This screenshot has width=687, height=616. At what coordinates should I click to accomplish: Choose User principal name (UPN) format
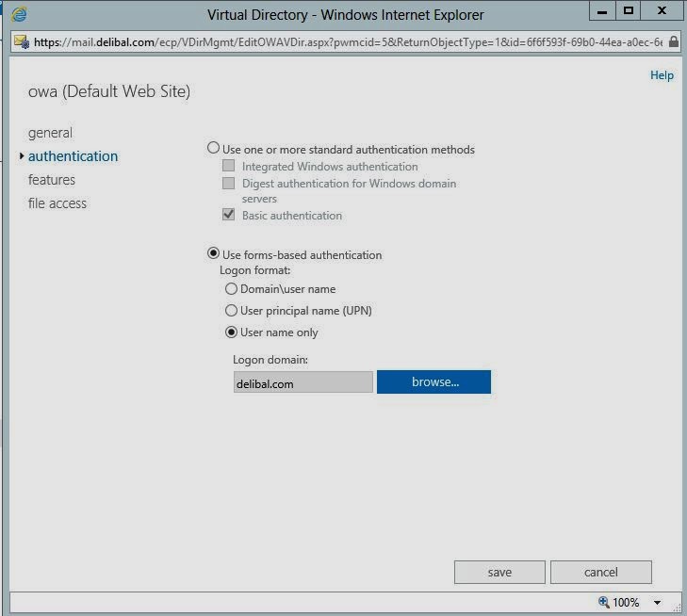231,311
